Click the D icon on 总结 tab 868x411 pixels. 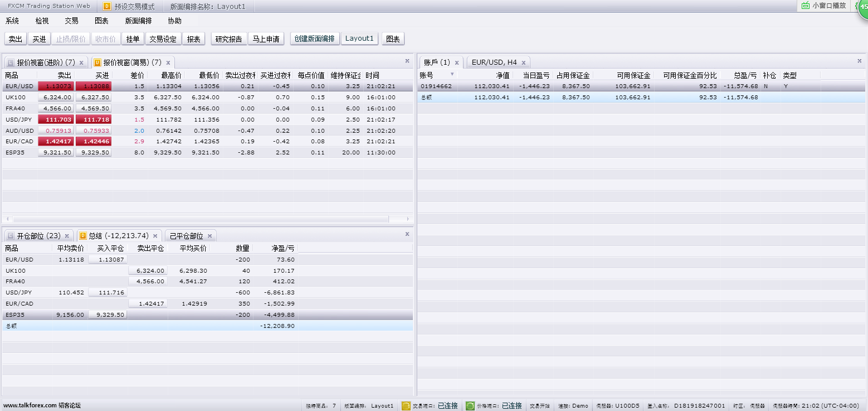coord(82,236)
